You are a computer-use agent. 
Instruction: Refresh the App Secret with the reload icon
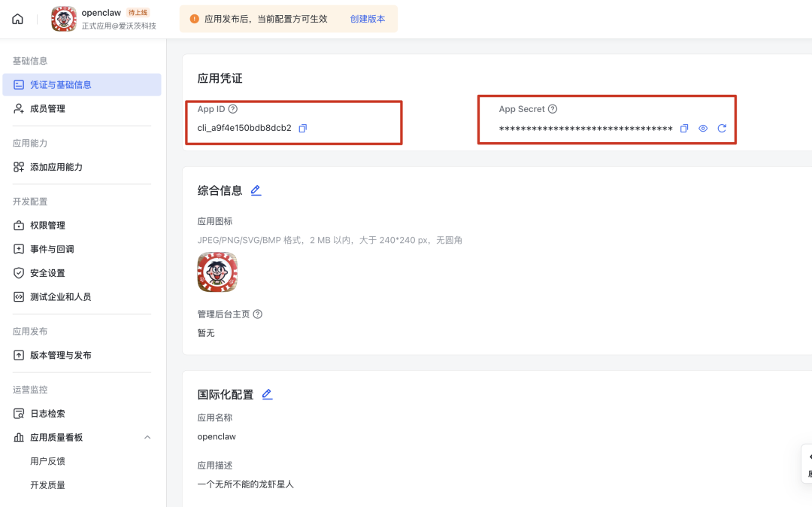[722, 128]
